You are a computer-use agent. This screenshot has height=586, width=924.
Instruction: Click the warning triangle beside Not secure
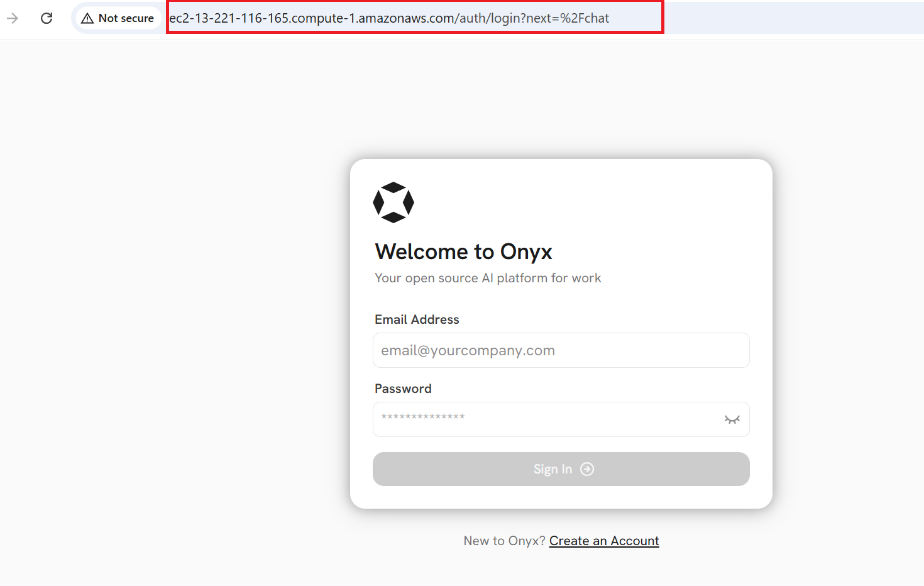click(89, 18)
